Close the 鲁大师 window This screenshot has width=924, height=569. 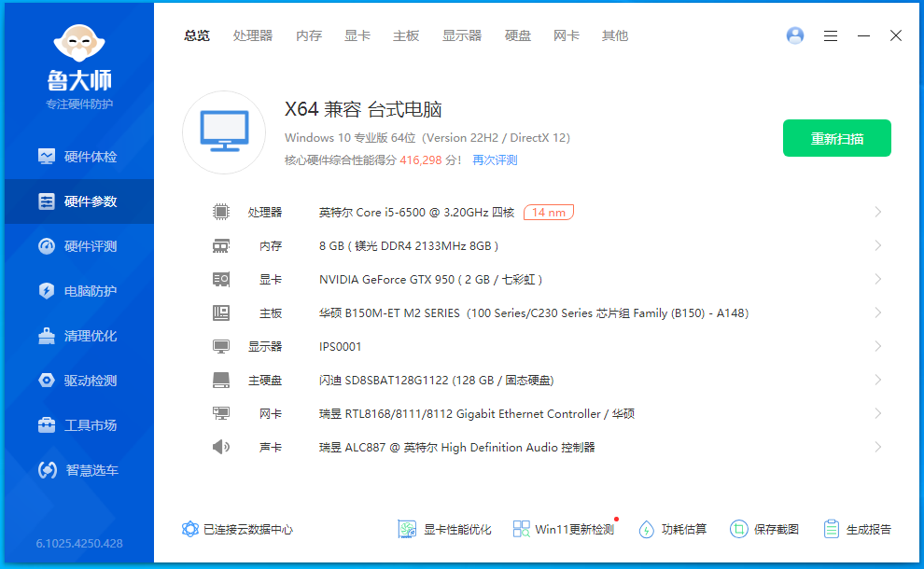click(896, 36)
